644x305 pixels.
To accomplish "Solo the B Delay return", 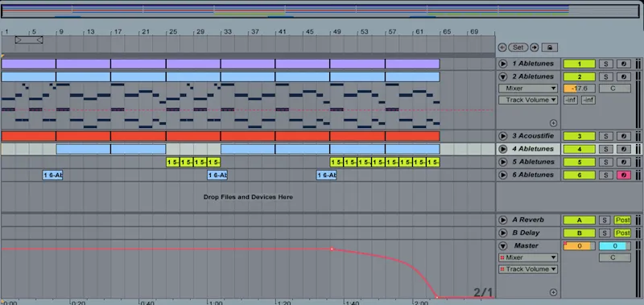I will [605, 233].
